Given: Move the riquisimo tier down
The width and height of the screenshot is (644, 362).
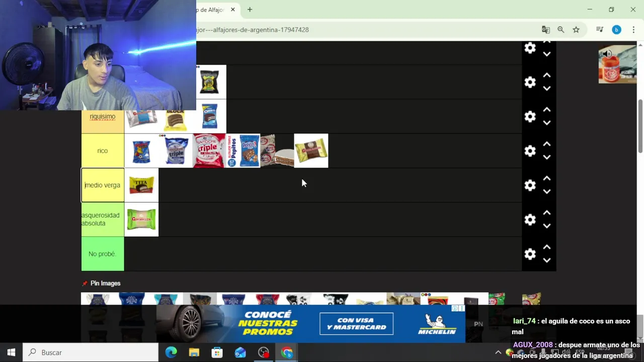Looking at the screenshot, I should (x=547, y=123).
